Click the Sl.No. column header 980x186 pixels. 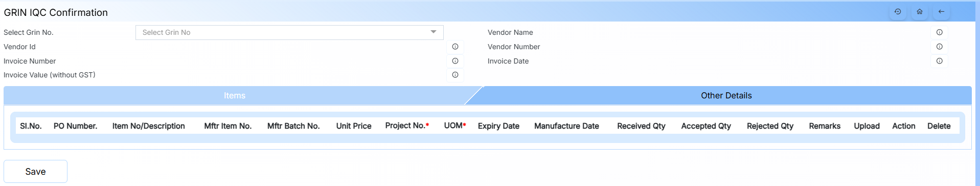tap(31, 126)
